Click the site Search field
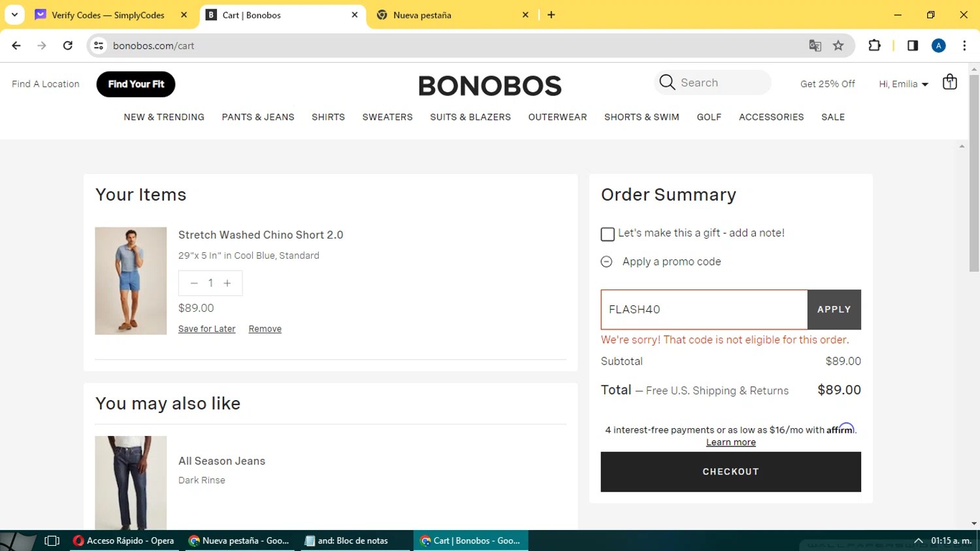980x551 pixels. pos(713,82)
